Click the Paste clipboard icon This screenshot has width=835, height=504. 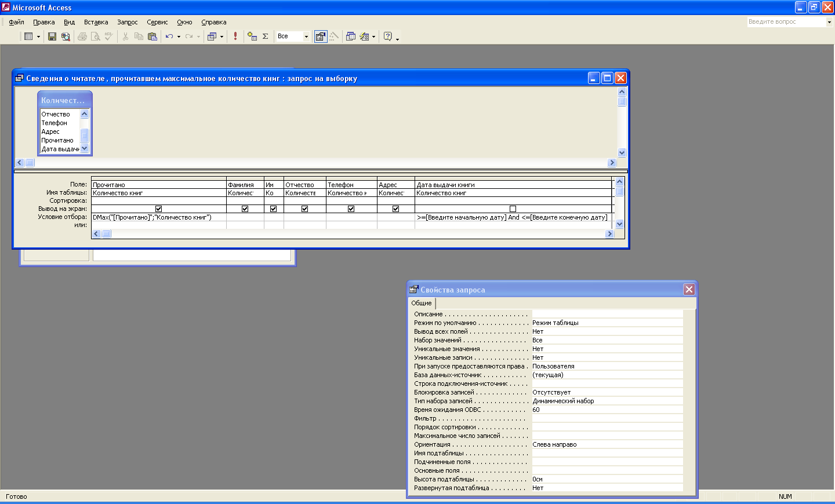click(153, 36)
